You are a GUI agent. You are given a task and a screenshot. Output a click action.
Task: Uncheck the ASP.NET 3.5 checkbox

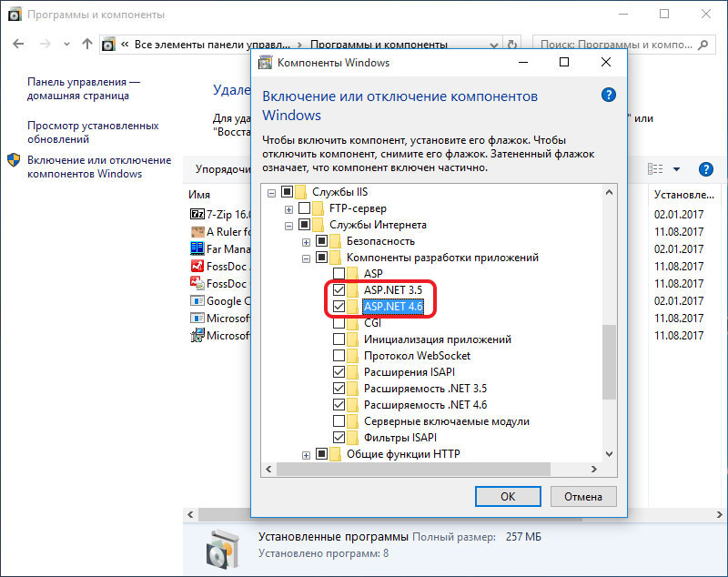(x=339, y=290)
